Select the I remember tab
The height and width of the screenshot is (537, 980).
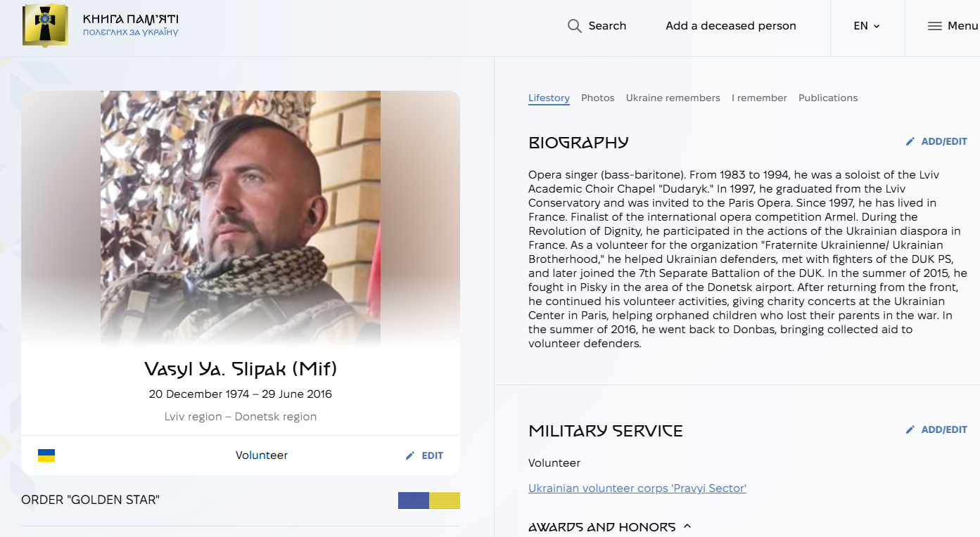[759, 98]
